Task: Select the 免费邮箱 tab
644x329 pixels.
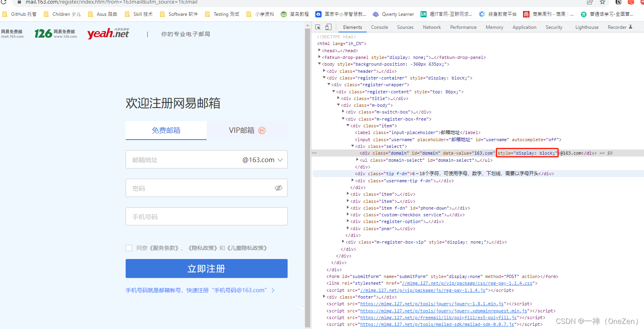Action: 166,130
